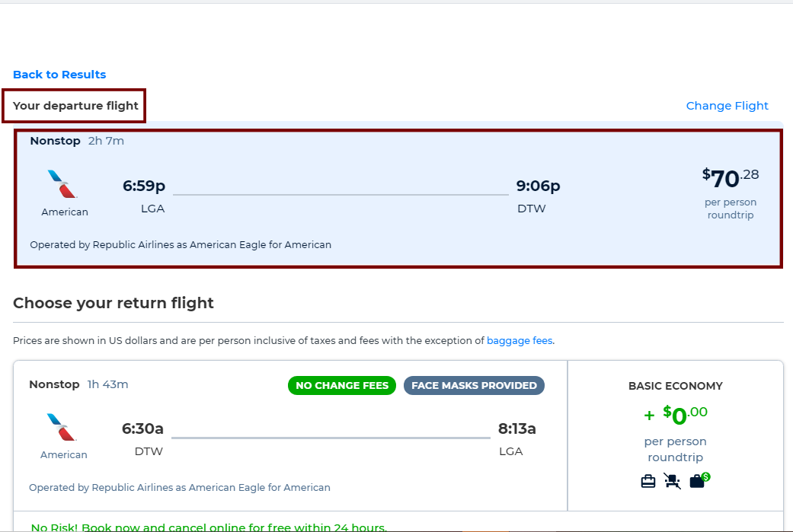The height and width of the screenshot is (532, 793).
Task: Click the $70.28 departure price
Action: tap(730, 179)
